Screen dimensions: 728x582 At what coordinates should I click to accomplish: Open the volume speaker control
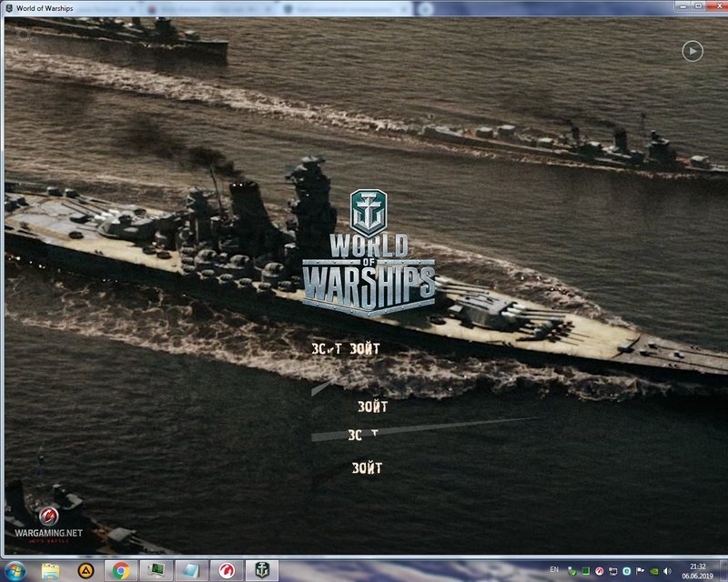pos(668,571)
